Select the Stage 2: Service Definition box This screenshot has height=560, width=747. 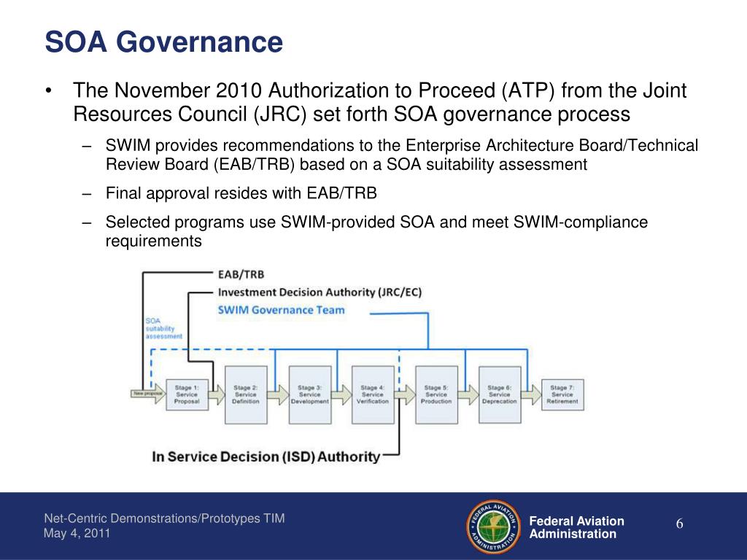click(246, 394)
